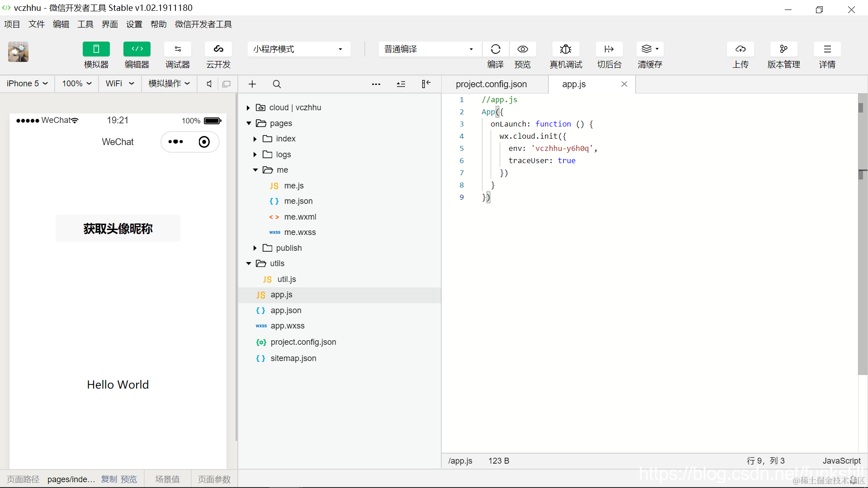Open version management icon
The height and width of the screenshot is (488, 868).
tap(783, 49)
